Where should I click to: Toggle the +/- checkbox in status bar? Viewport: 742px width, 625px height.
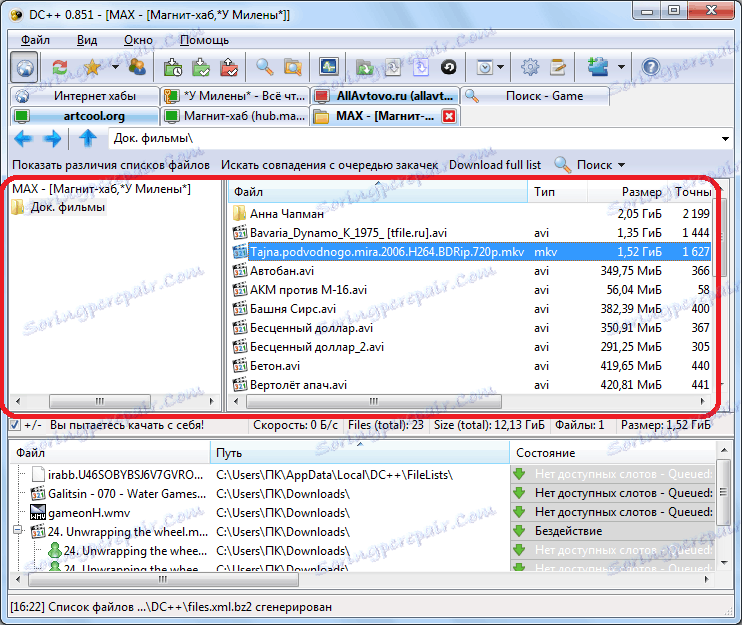tap(15, 425)
